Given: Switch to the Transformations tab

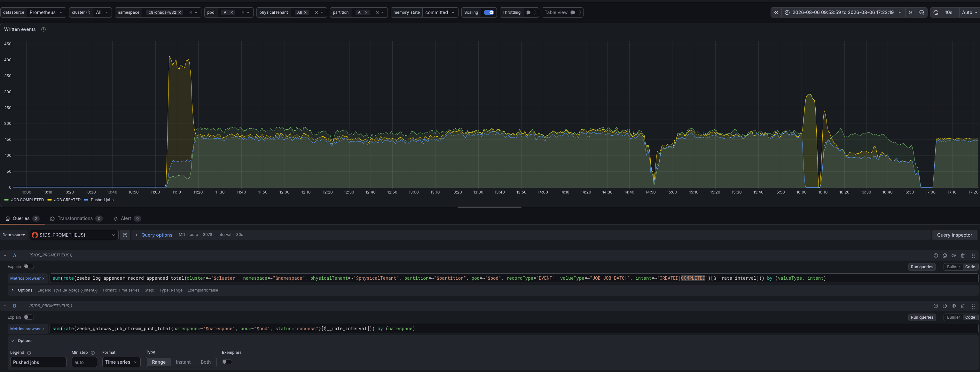Looking at the screenshot, I should (x=76, y=218).
